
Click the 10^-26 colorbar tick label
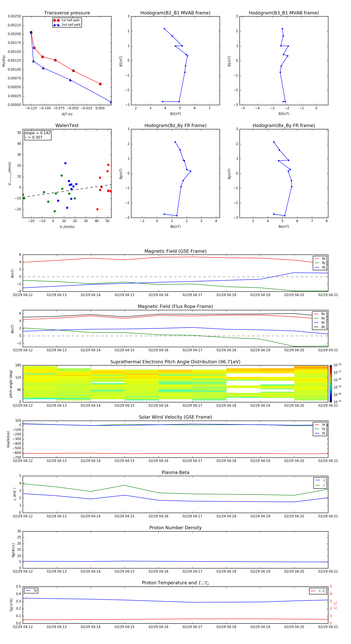tap(337, 365)
